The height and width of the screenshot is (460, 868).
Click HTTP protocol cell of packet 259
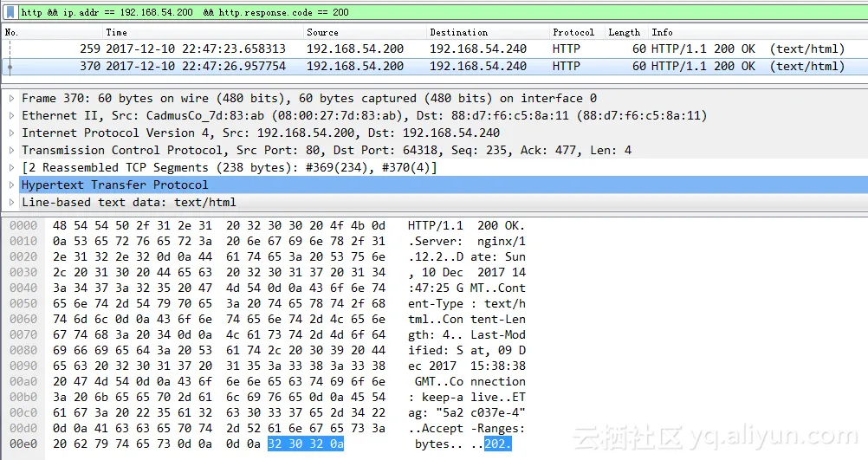(567, 49)
